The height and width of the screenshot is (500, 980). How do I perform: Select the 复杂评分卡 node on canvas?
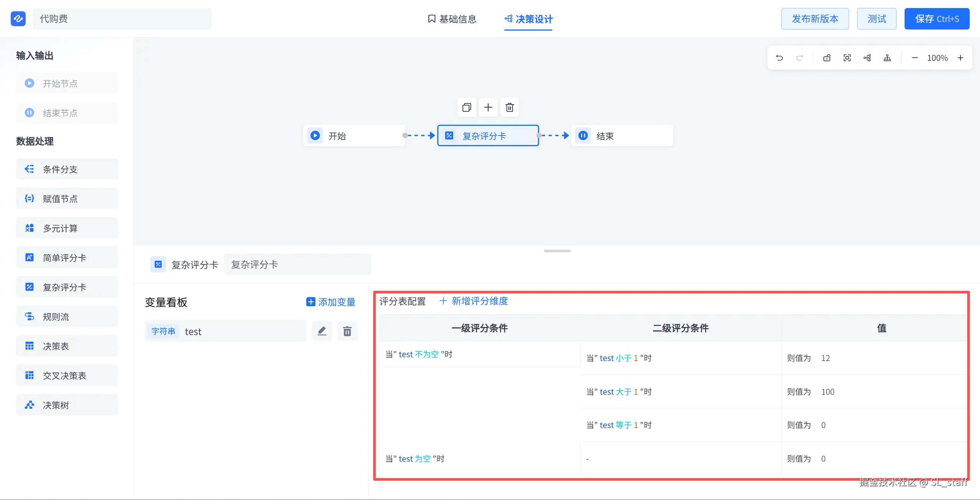(488, 136)
